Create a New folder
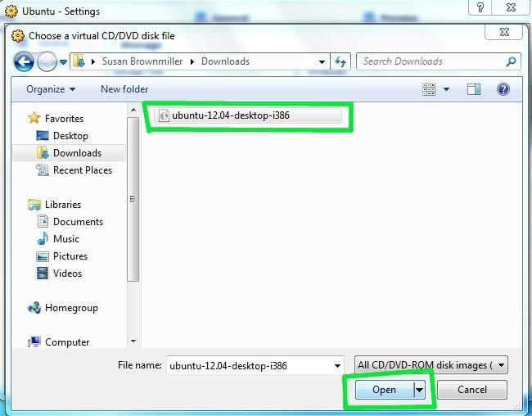This screenshot has width=532, height=416. [x=124, y=89]
